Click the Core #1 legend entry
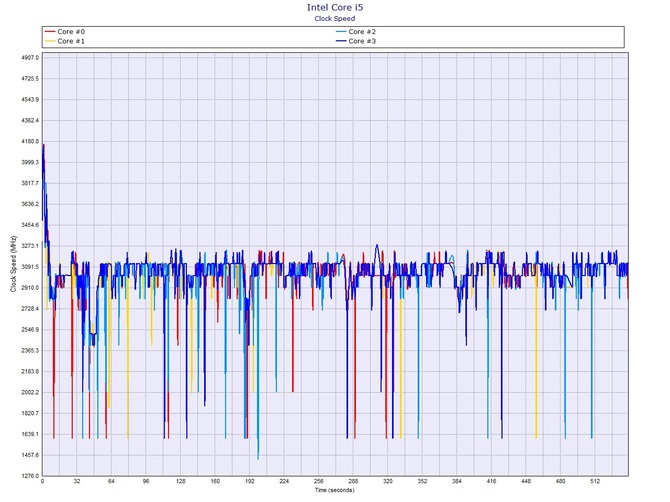 click(x=65, y=41)
